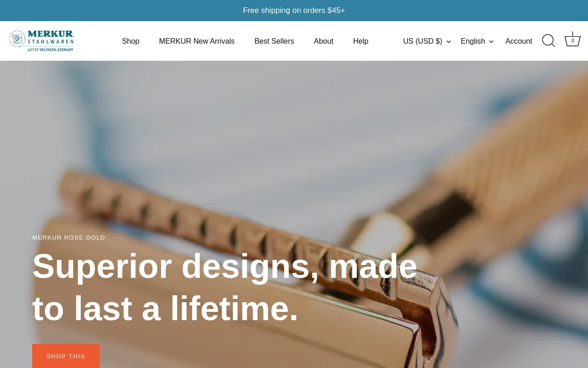Open the US (USD $) currency selector

click(x=427, y=41)
